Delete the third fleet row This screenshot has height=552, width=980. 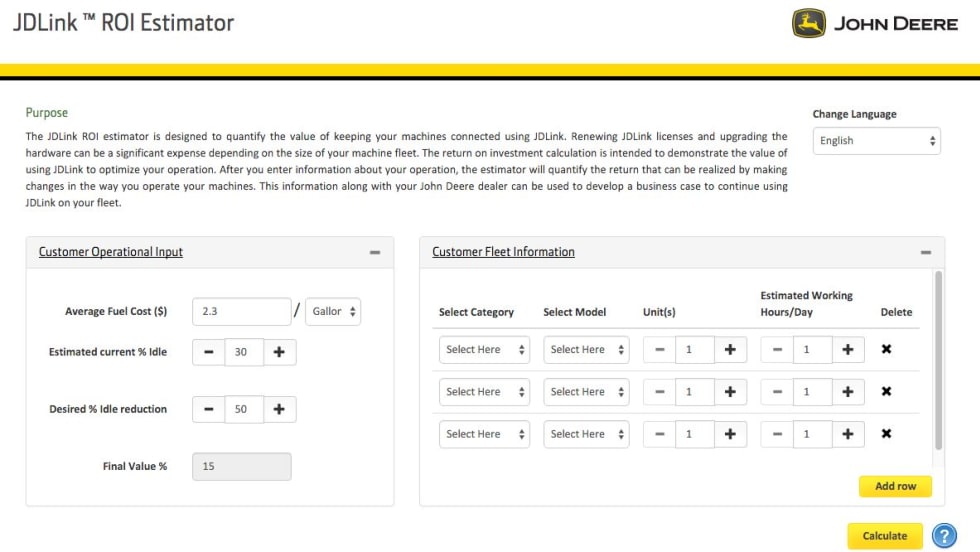point(886,434)
